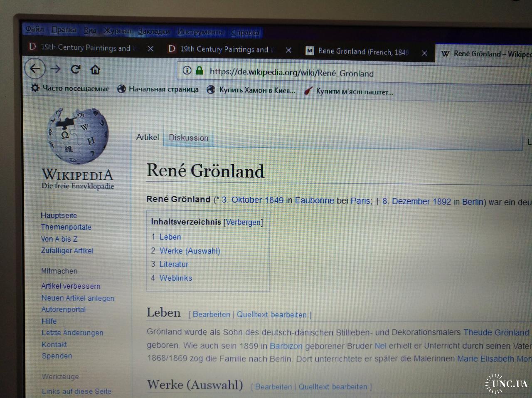Follow the 8. Dezember date link
This screenshot has width=532, height=398.
coord(406,201)
